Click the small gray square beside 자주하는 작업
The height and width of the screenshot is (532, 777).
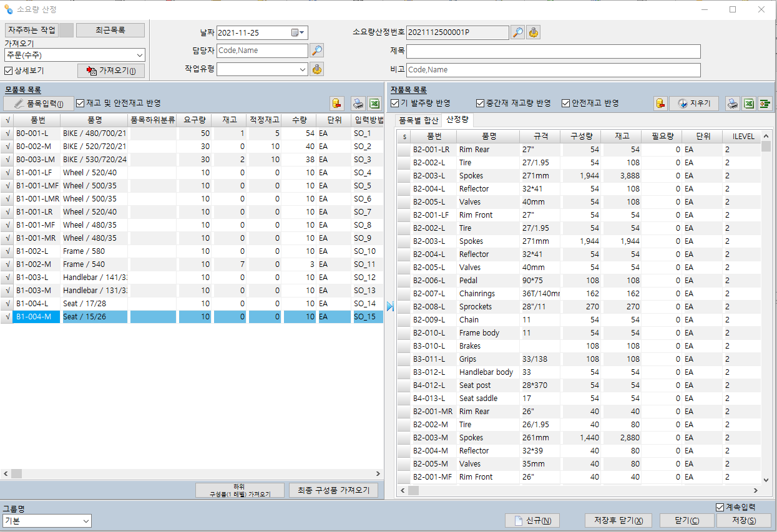pyautogui.click(x=66, y=30)
